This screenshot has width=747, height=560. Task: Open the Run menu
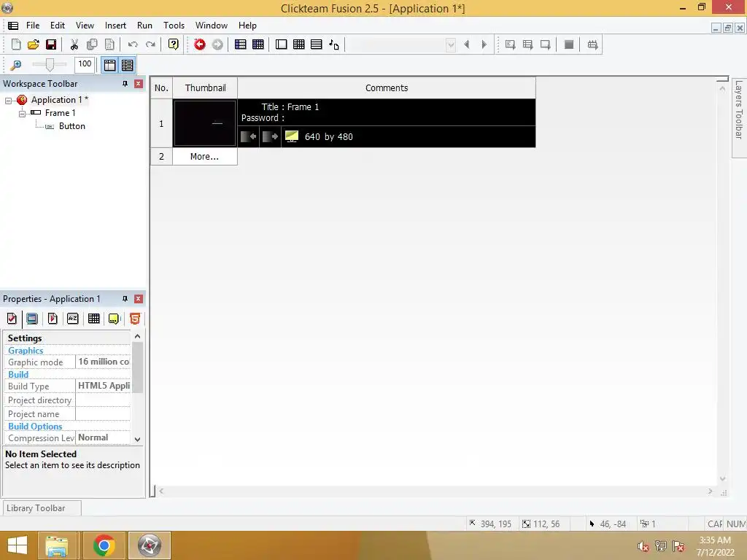145,26
